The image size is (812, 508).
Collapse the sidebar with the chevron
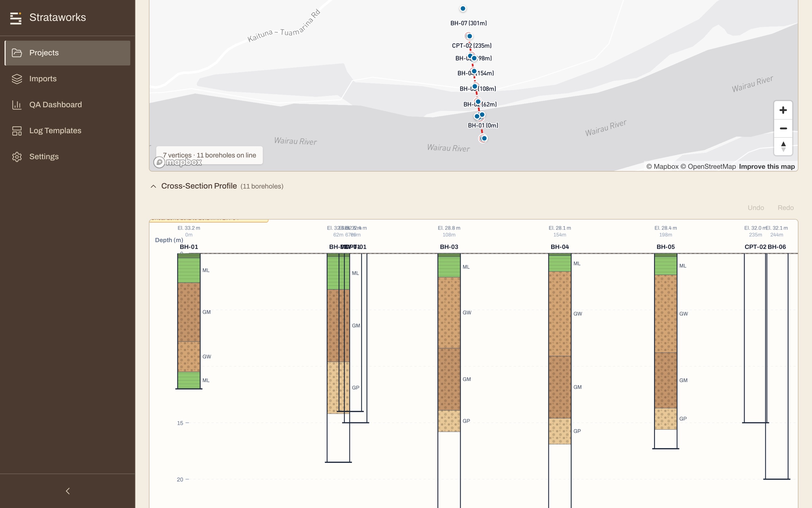click(68, 491)
